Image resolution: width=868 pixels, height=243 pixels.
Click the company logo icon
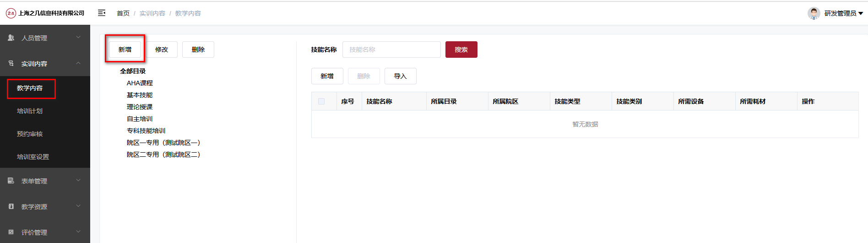[x=11, y=13]
